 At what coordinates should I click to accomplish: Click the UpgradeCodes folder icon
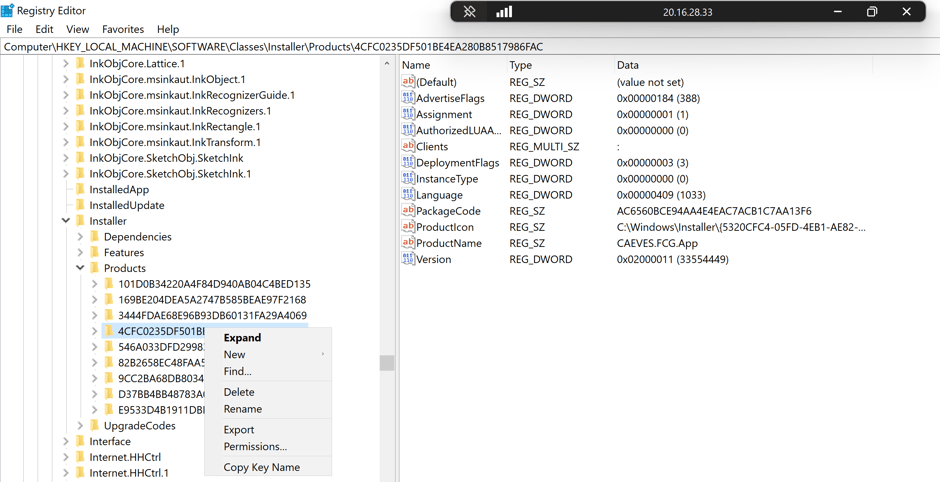pos(95,425)
